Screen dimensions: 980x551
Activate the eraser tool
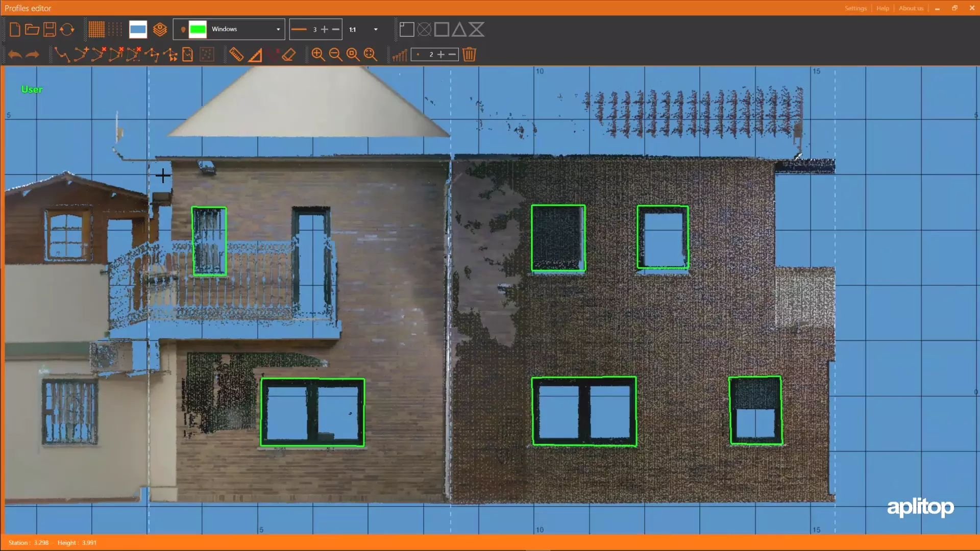(x=289, y=55)
